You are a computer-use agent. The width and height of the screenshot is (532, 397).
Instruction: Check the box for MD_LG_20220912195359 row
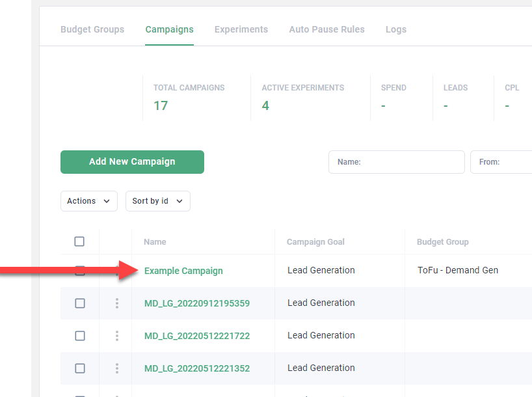pyautogui.click(x=80, y=303)
